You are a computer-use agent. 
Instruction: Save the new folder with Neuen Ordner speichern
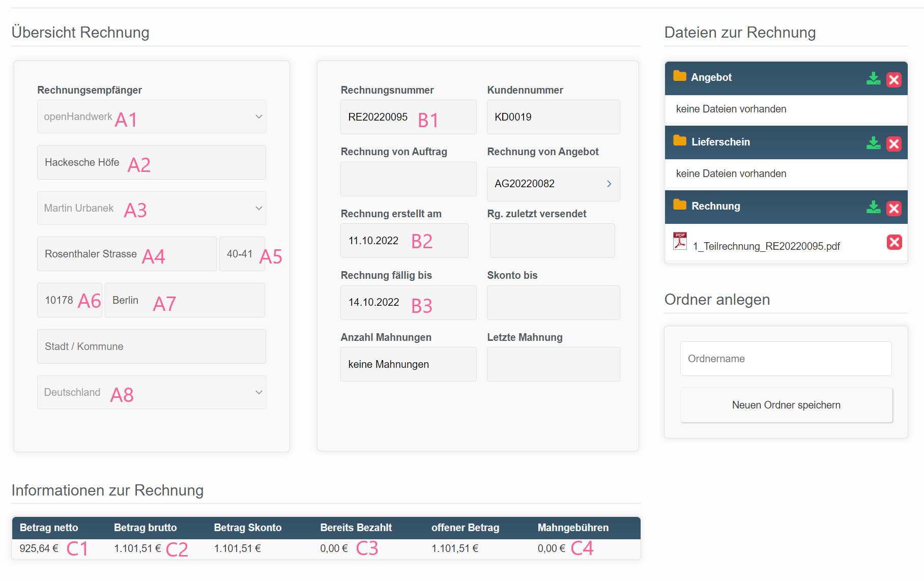tap(786, 405)
